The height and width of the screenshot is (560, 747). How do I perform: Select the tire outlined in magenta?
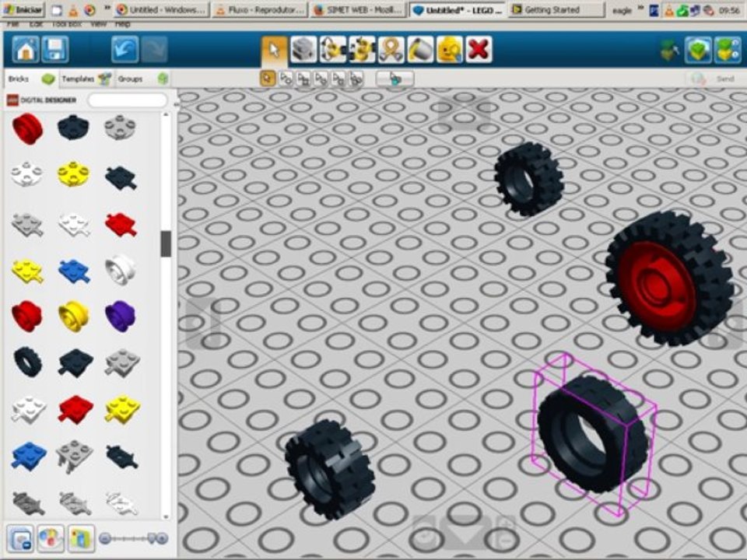pos(593,434)
